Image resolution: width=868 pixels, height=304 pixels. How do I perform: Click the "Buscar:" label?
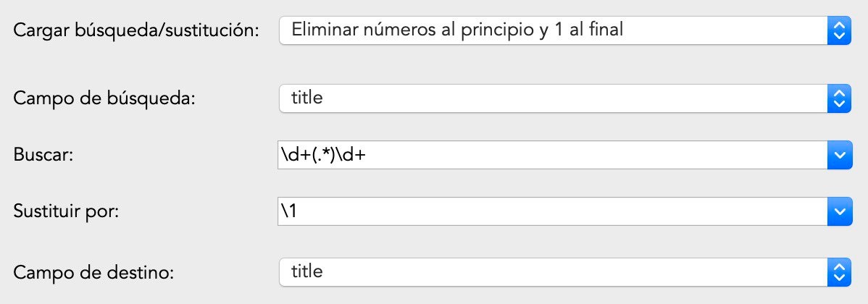click(44, 156)
